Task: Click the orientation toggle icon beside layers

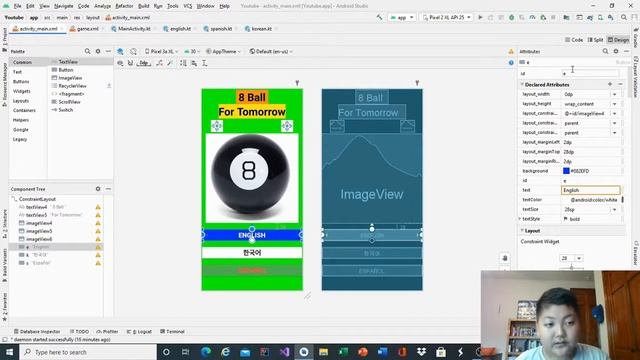Action: [x=133, y=51]
